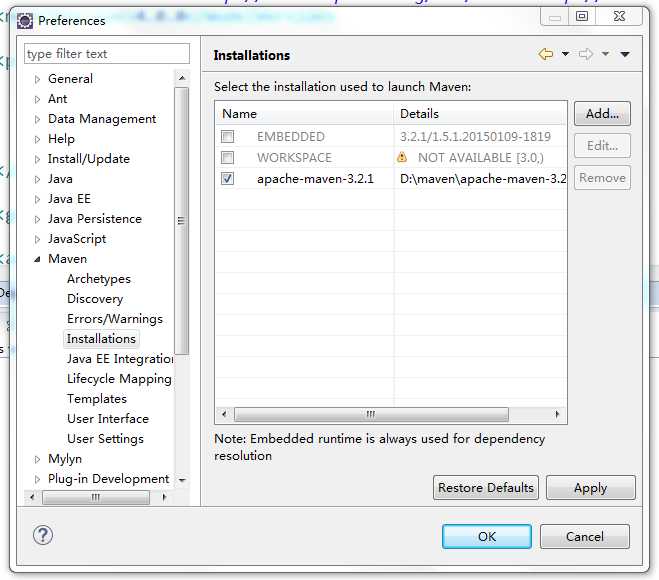Image resolution: width=659 pixels, height=580 pixels.
Task: Open the Installations page view menu arrow
Action: (625, 54)
